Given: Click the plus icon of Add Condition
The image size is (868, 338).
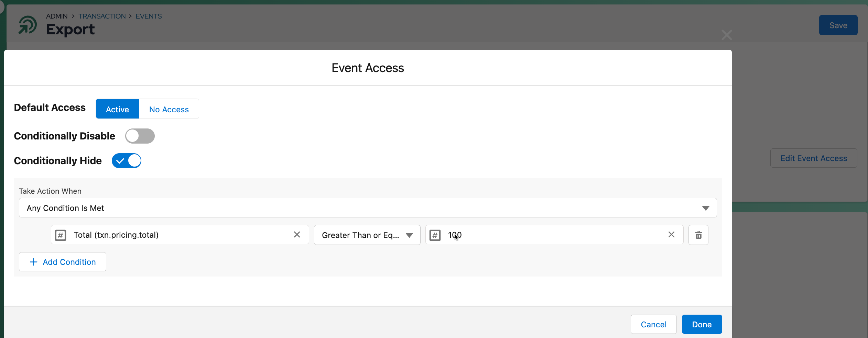Looking at the screenshot, I should 33,262.
